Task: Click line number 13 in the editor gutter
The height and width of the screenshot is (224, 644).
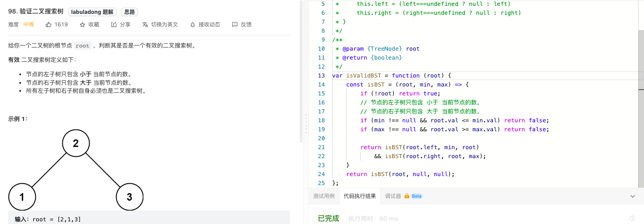Action: pos(321,76)
